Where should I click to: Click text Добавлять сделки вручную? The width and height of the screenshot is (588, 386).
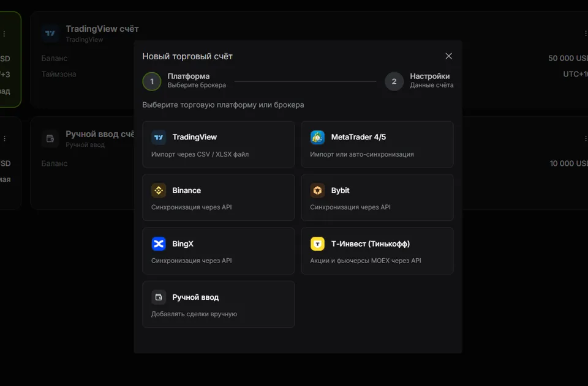(x=194, y=314)
